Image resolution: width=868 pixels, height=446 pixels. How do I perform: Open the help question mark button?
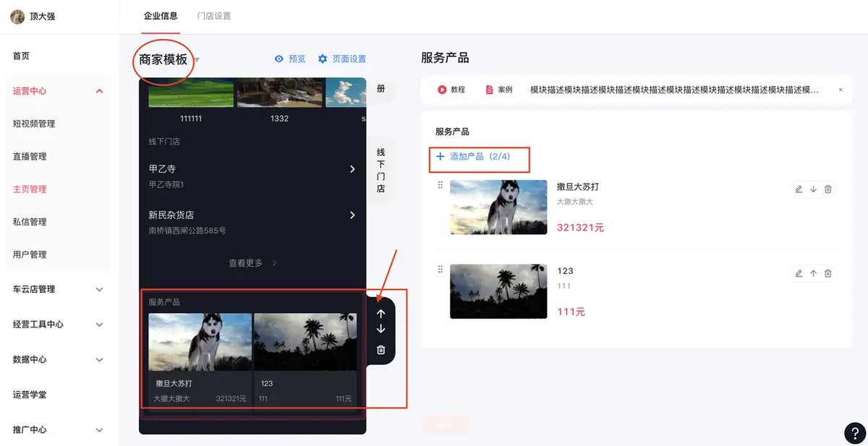click(x=855, y=433)
